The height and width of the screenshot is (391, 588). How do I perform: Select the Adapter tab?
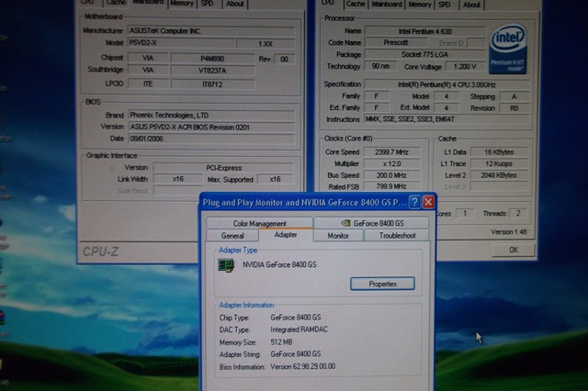[286, 236]
